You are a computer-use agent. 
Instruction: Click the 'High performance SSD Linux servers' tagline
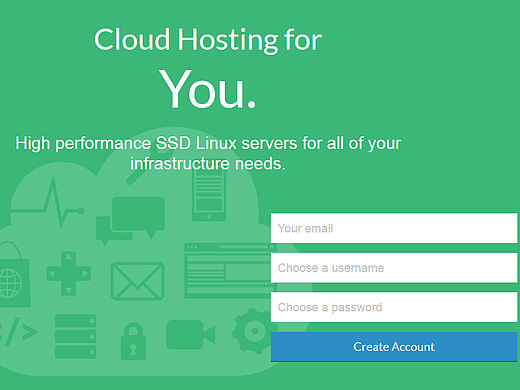[208, 153]
